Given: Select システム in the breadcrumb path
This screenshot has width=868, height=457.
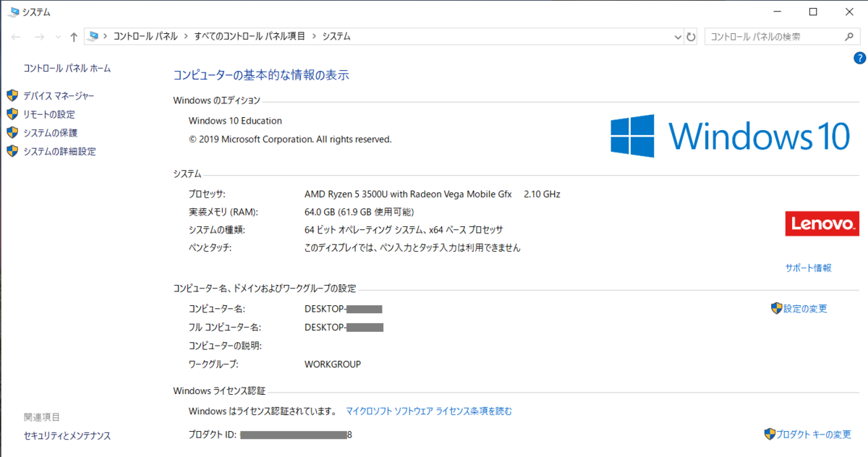Looking at the screenshot, I should pyautogui.click(x=336, y=36).
